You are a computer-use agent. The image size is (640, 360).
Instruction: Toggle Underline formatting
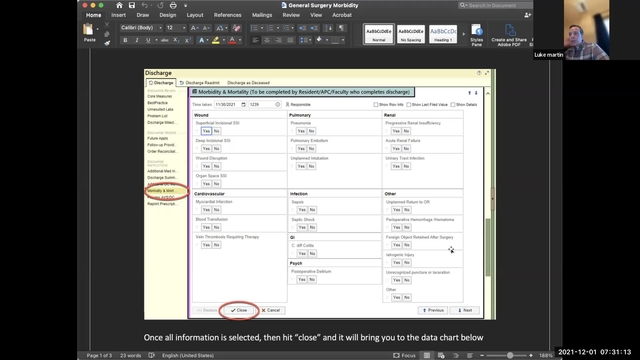click(148, 40)
